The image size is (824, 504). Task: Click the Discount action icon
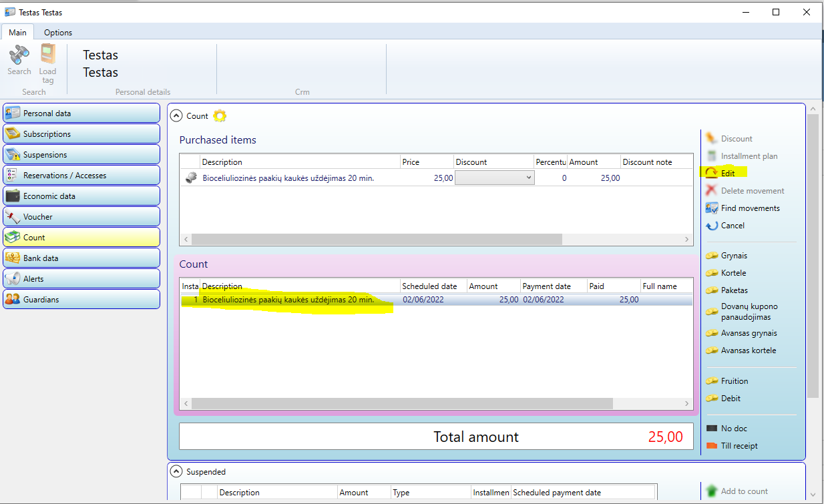(x=712, y=139)
